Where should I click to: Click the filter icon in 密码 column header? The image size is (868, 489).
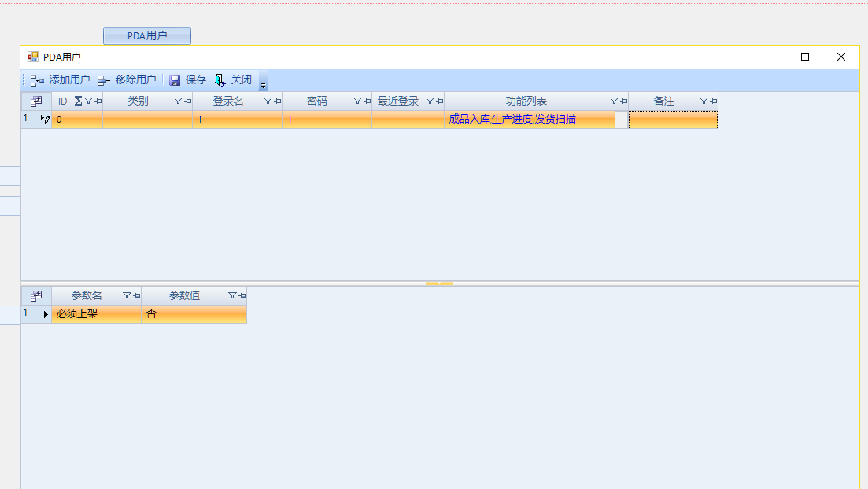pos(357,102)
